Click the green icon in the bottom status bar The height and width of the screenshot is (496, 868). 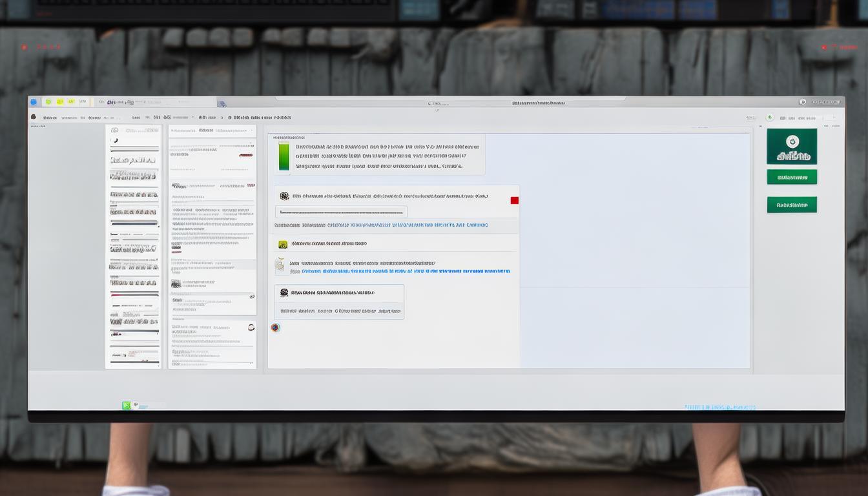click(127, 406)
